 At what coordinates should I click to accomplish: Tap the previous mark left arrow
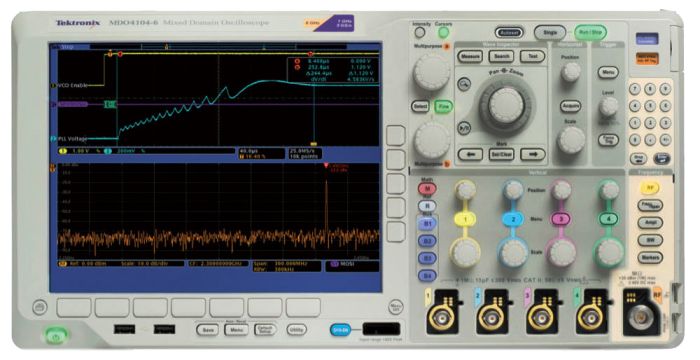tap(470, 154)
